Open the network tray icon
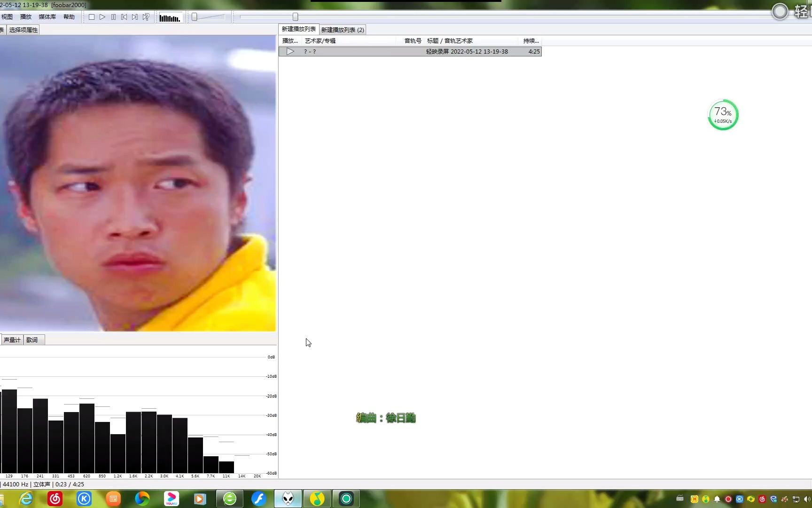Screen dimensions: 812x508 click(796, 499)
